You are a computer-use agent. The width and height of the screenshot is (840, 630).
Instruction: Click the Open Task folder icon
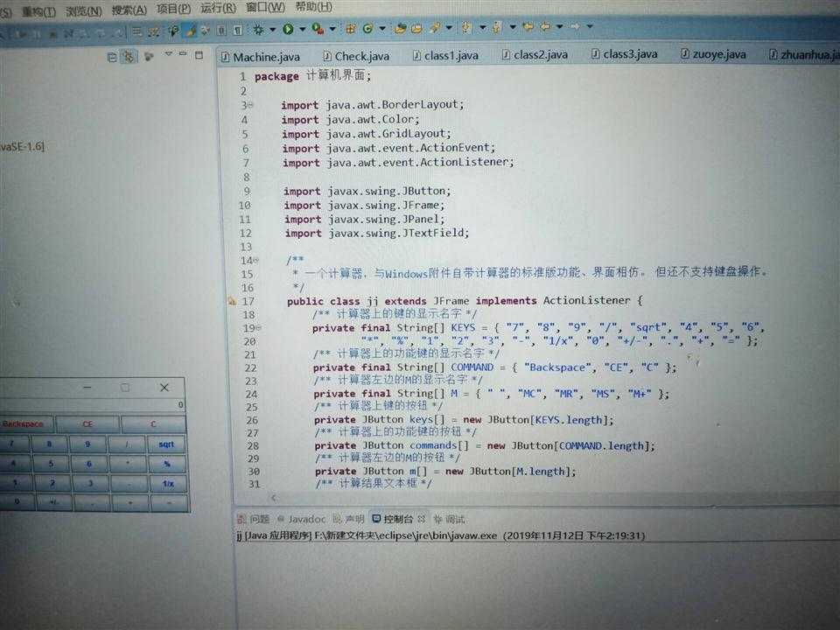pos(416,28)
